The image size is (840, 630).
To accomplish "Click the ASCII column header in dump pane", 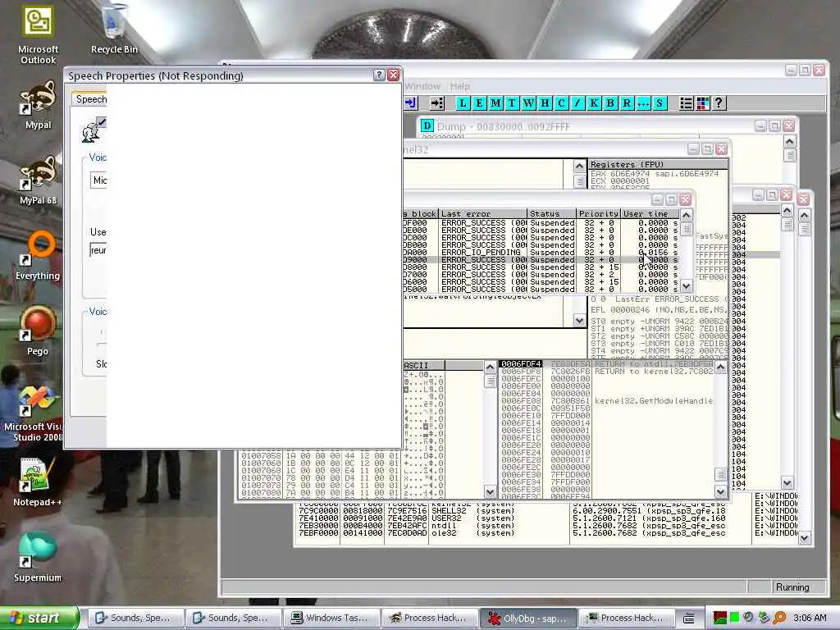I will coord(424,365).
